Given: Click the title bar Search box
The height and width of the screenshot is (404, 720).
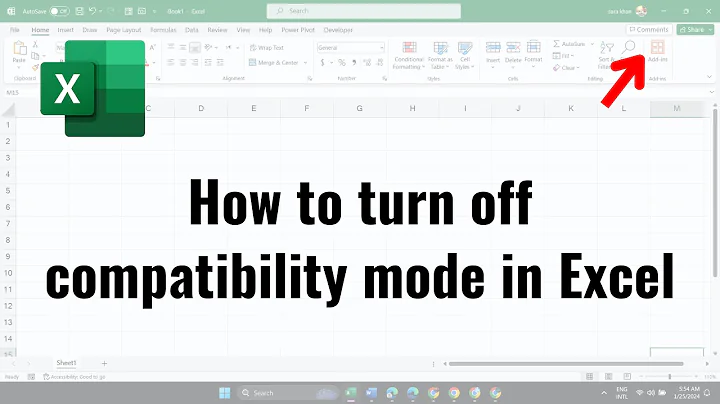Looking at the screenshot, I should click(x=364, y=11).
